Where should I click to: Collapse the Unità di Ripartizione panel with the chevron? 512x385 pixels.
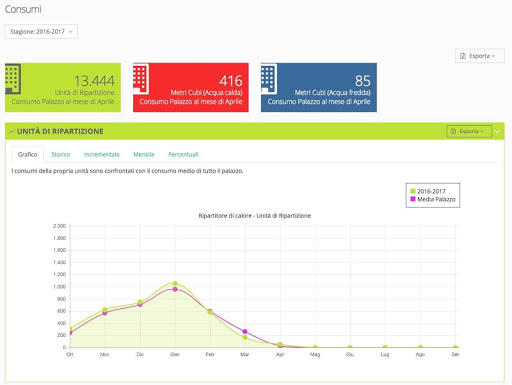pos(497,131)
